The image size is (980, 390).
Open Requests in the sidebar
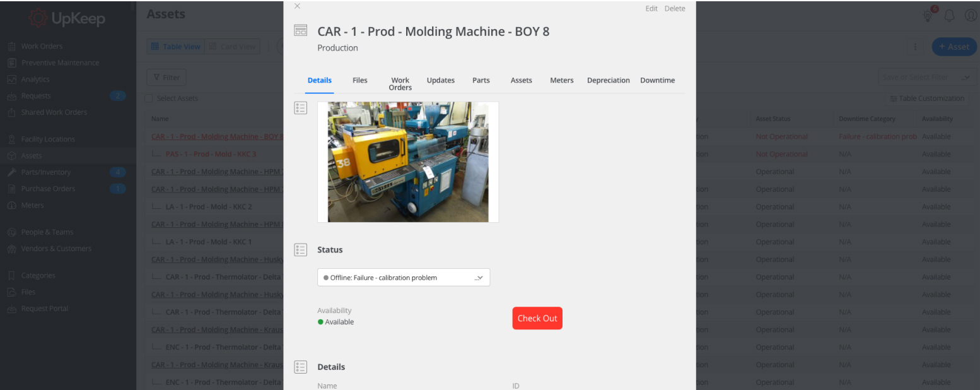click(x=36, y=96)
